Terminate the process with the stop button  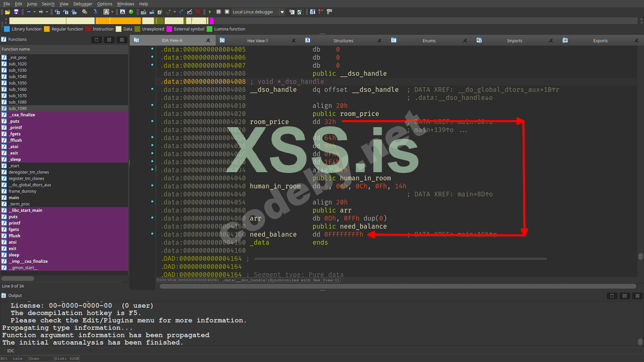[x=227, y=12]
